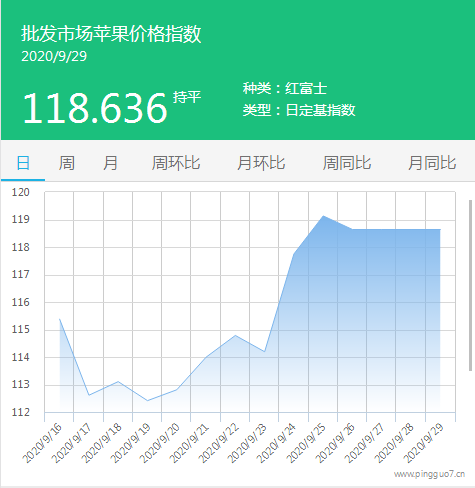Select the 日 daily tab
The image size is (475, 488).
[x=23, y=163]
